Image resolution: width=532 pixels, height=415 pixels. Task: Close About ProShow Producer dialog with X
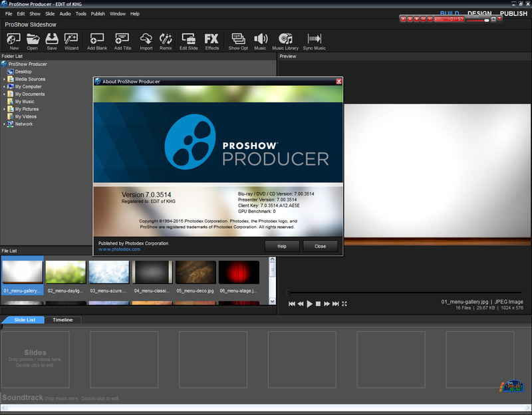tap(338, 81)
